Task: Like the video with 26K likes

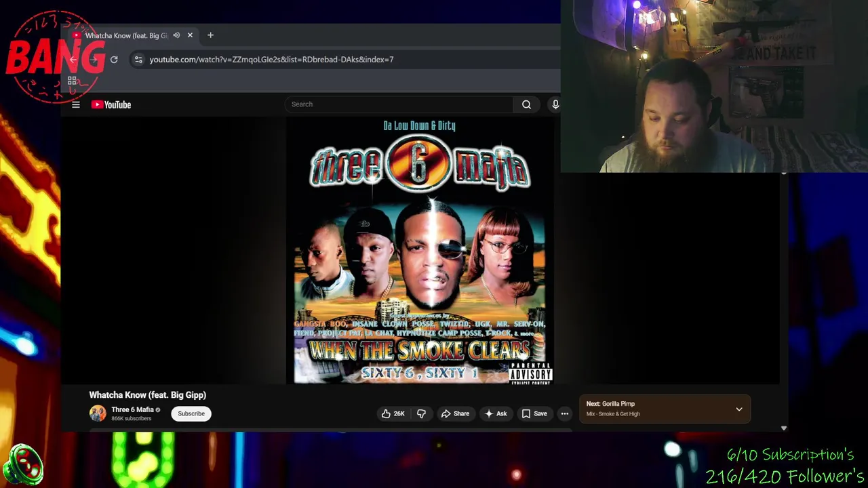Action: click(393, 413)
